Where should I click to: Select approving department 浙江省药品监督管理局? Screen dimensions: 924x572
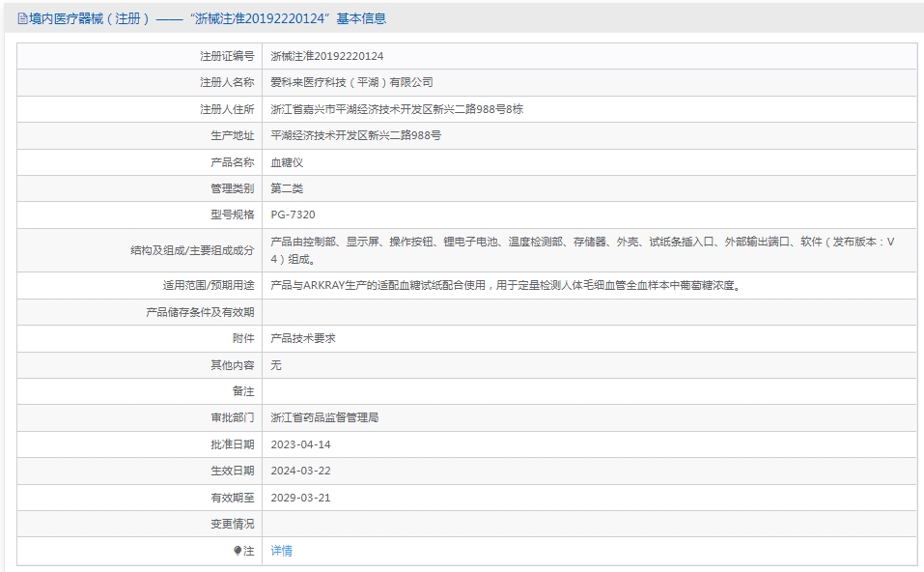324,417
